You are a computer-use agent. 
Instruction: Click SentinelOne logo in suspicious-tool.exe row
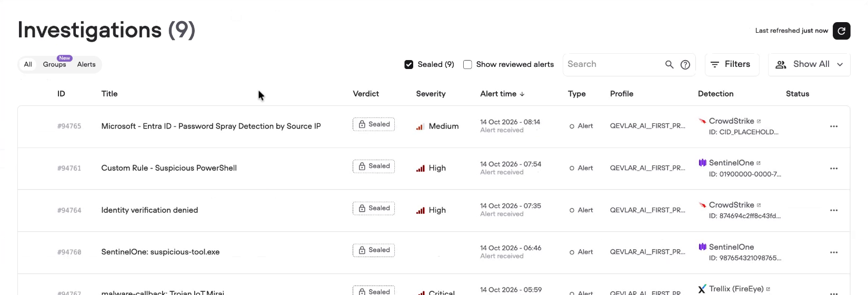702,247
